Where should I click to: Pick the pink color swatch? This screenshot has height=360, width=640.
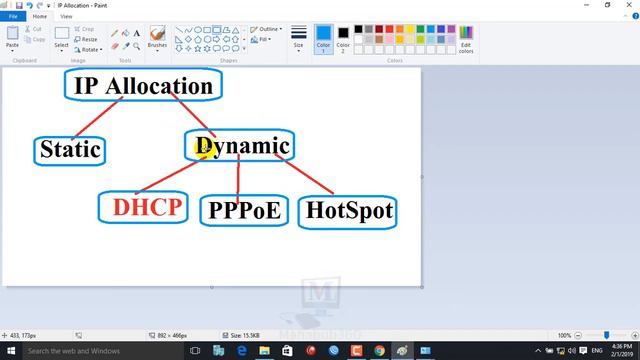[389, 40]
